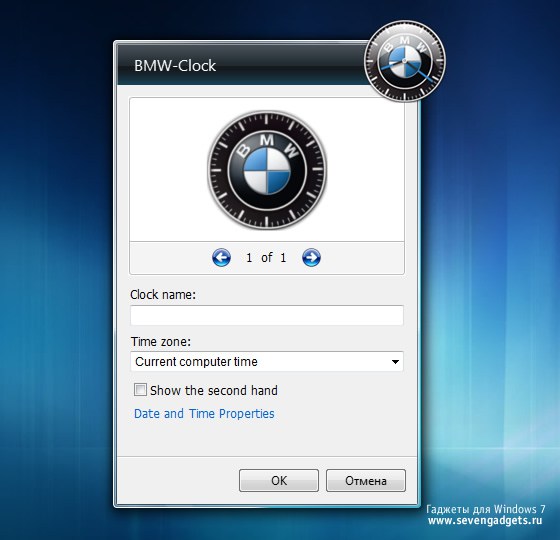Go to the previous clock face
This screenshot has width=560, height=540.
pyautogui.click(x=221, y=258)
